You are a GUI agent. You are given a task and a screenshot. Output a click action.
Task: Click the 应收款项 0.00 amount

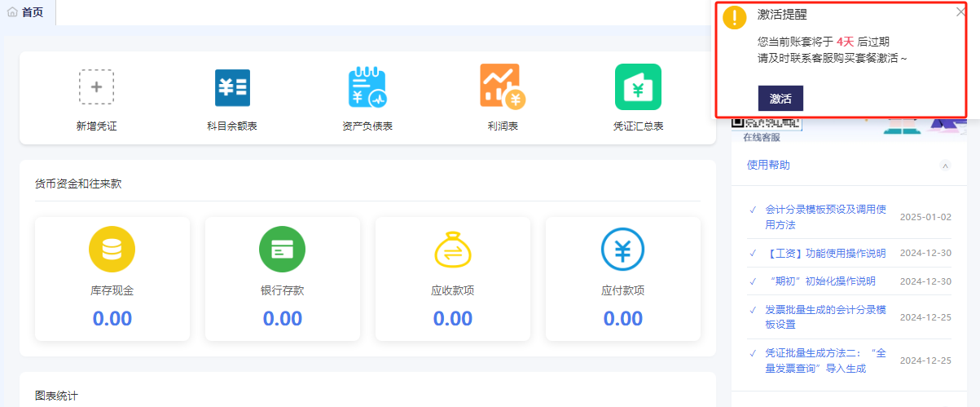[453, 318]
